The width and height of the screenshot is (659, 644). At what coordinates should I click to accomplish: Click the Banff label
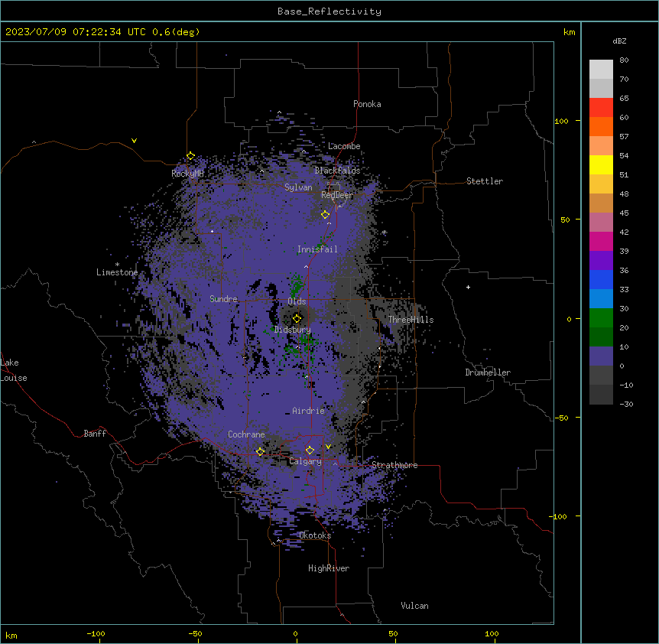(95, 434)
